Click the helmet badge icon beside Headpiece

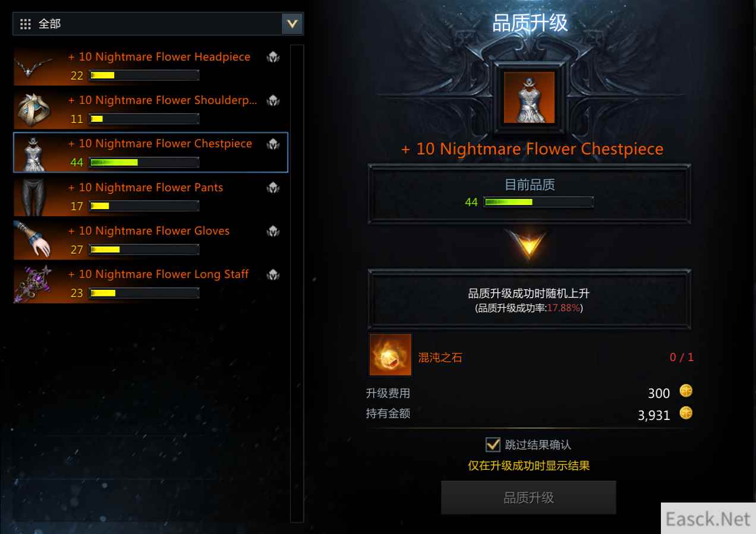point(273,57)
